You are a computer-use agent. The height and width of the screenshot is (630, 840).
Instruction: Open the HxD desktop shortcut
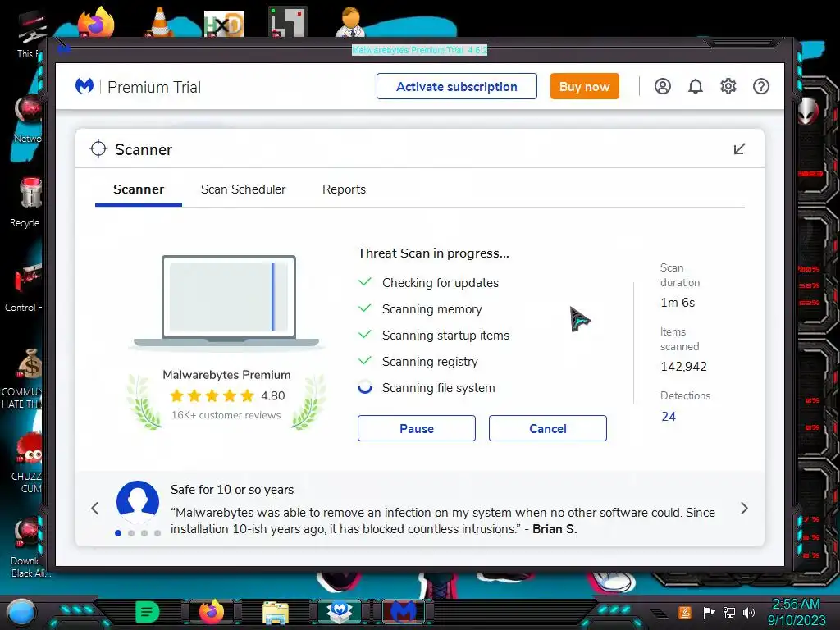coord(224,24)
